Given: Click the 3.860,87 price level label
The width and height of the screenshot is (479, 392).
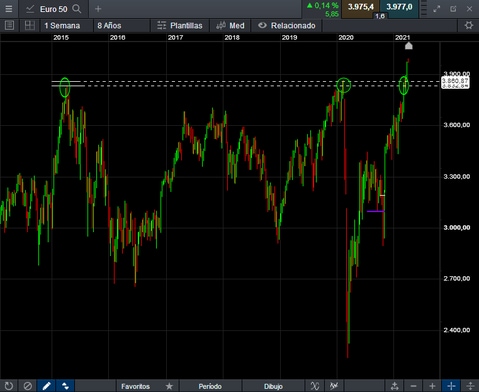Looking at the screenshot, I should click(455, 80).
